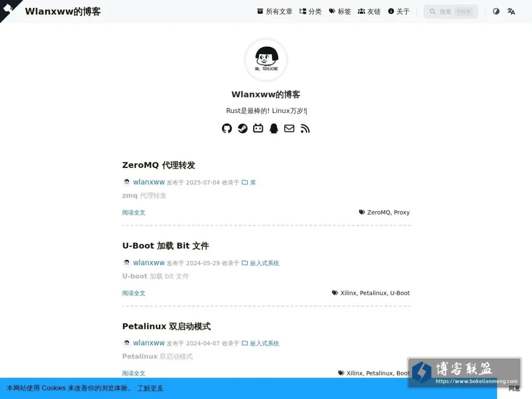The width and height of the screenshot is (532, 399).
Task: Click the Wlanxww的博客 site title in navbar
Action: coord(63,12)
